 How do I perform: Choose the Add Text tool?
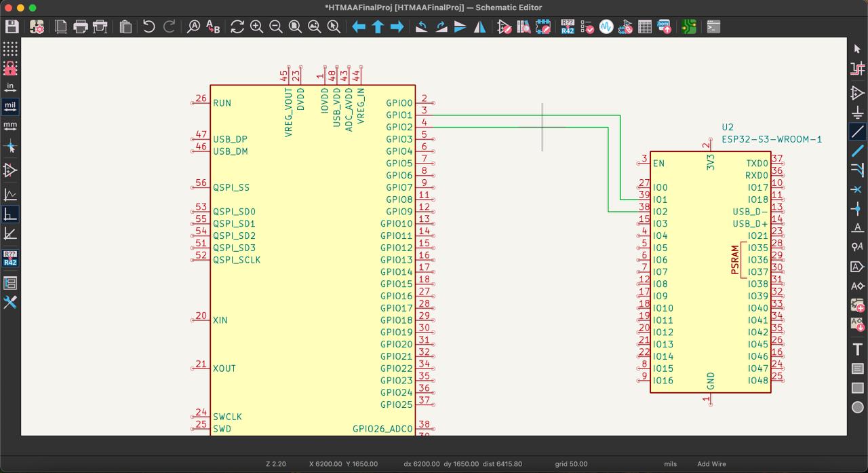(x=858, y=349)
